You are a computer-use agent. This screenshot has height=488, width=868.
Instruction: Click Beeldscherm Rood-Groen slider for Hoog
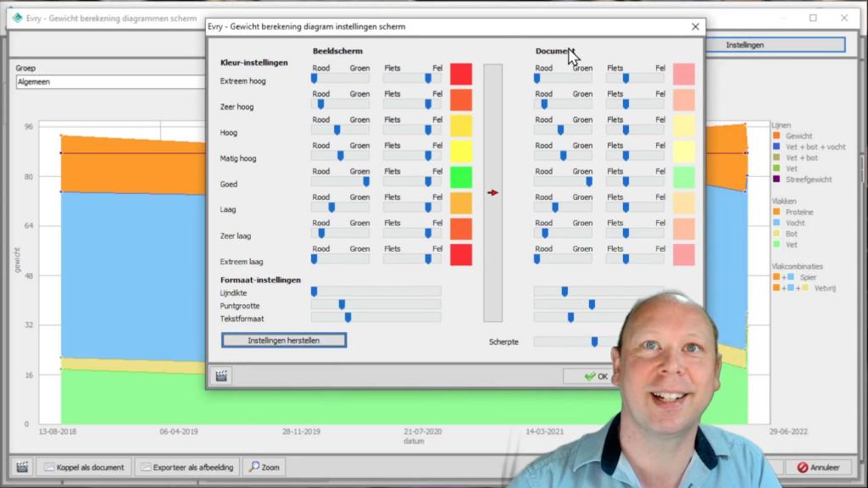(x=340, y=130)
